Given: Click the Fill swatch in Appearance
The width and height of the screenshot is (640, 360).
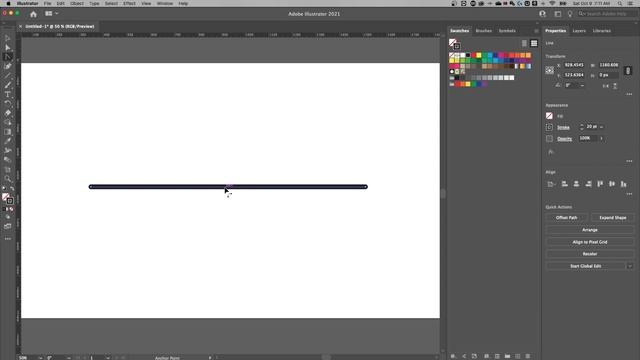Looking at the screenshot, I should coord(549,116).
